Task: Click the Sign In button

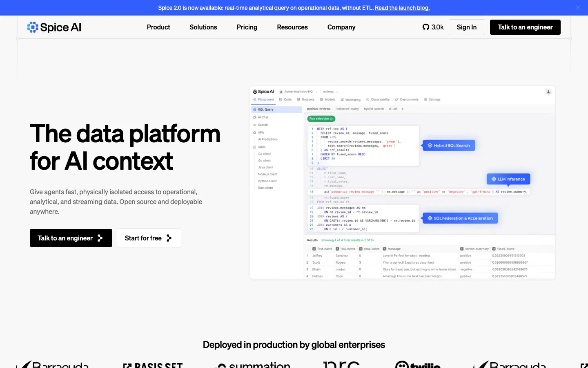Action: [x=467, y=27]
